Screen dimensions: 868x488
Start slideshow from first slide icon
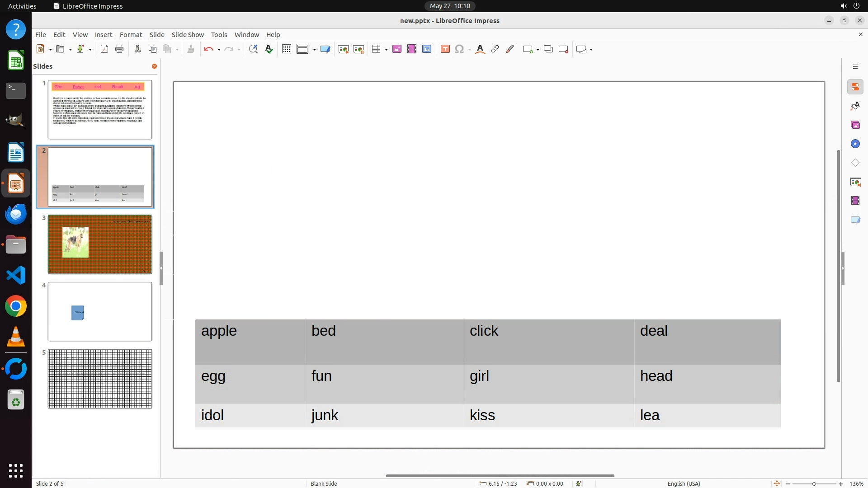point(344,49)
